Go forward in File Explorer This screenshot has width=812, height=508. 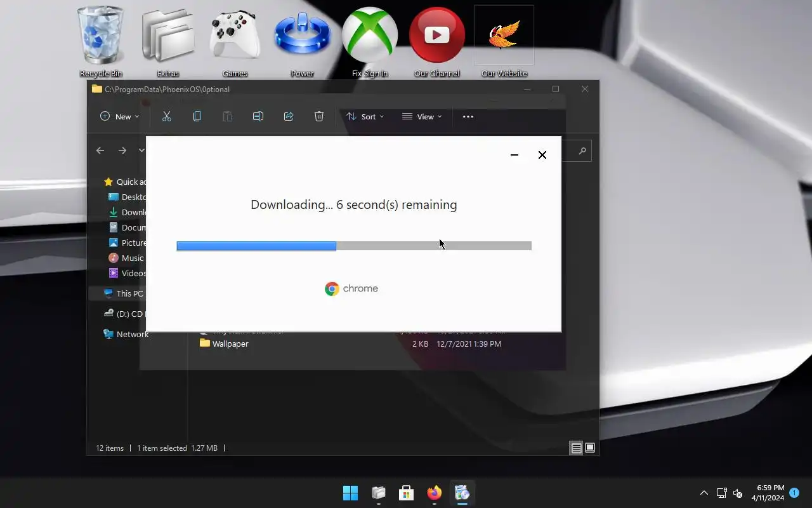(x=122, y=150)
